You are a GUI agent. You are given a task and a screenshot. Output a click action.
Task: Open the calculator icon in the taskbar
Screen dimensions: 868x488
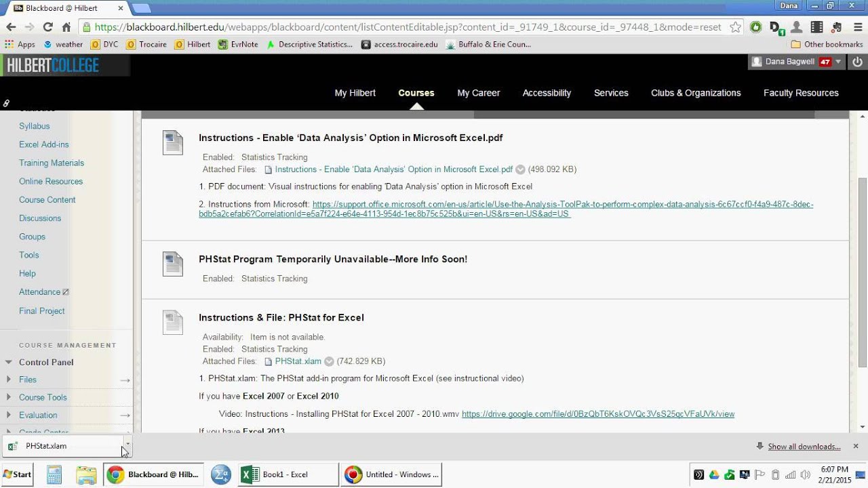54,474
